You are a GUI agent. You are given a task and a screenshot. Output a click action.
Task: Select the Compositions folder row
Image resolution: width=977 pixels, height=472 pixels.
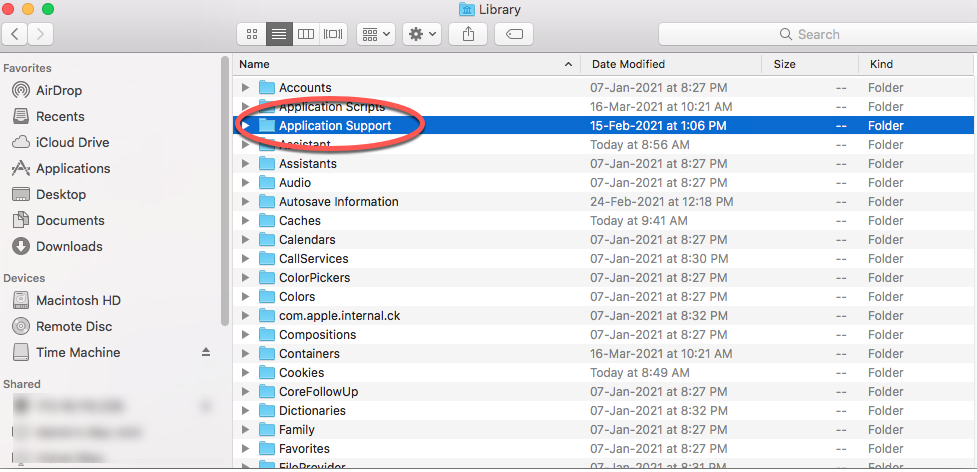point(603,335)
